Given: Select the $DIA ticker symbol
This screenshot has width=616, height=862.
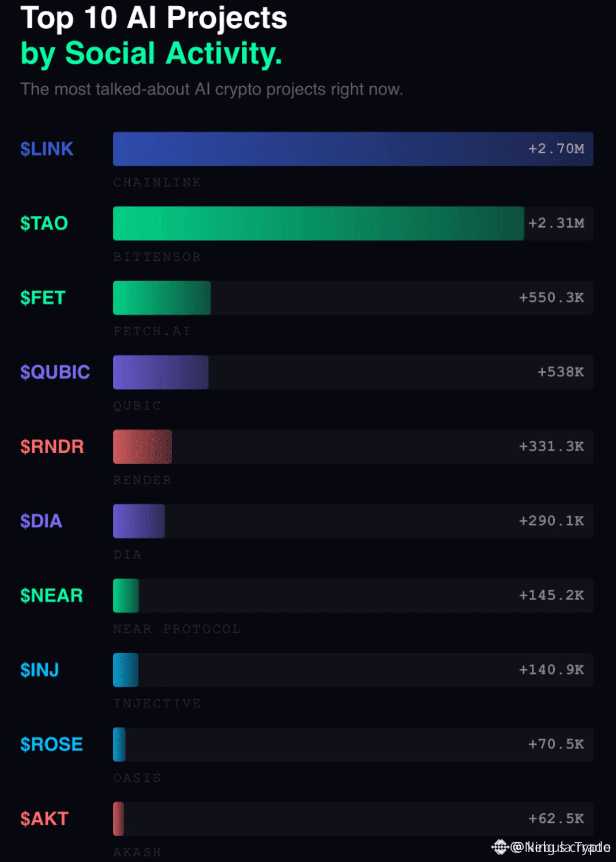Looking at the screenshot, I should pos(41,521).
